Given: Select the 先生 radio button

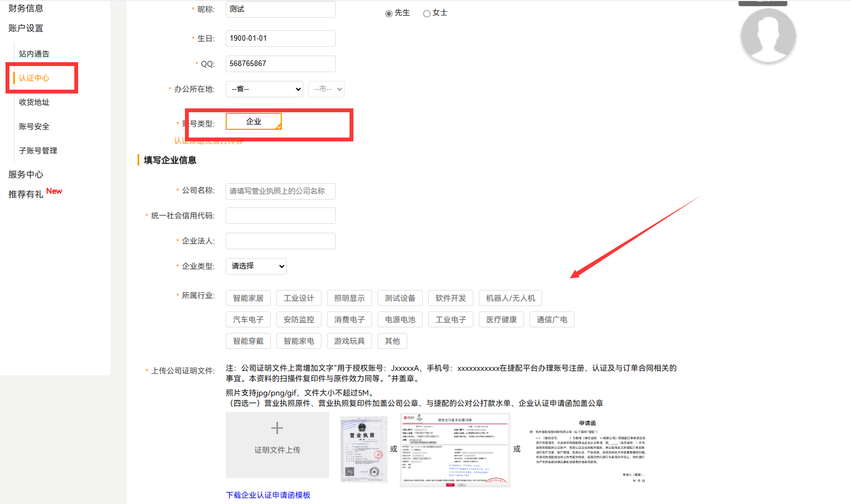Looking at the screenshot, I should (389, 14).
